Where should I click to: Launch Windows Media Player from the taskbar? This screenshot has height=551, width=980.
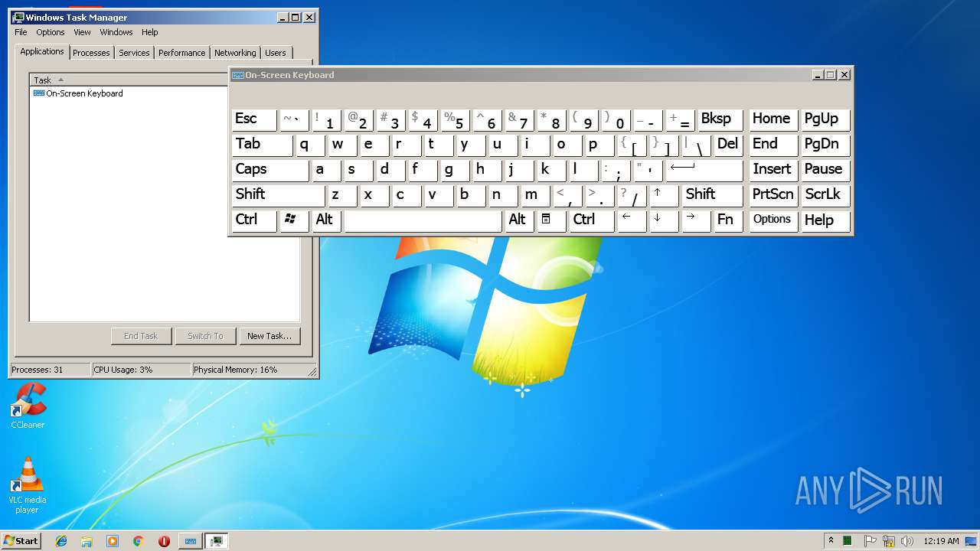tap(113, 541)
